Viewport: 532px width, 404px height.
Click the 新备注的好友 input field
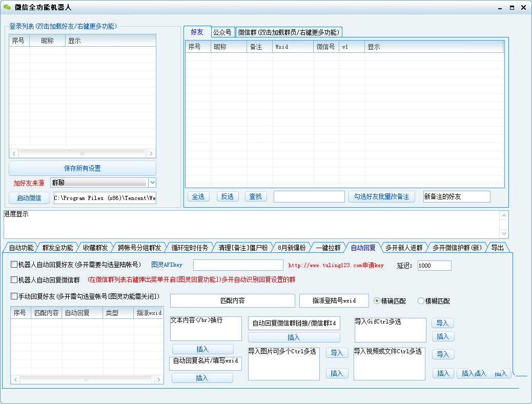click(457, 196)
